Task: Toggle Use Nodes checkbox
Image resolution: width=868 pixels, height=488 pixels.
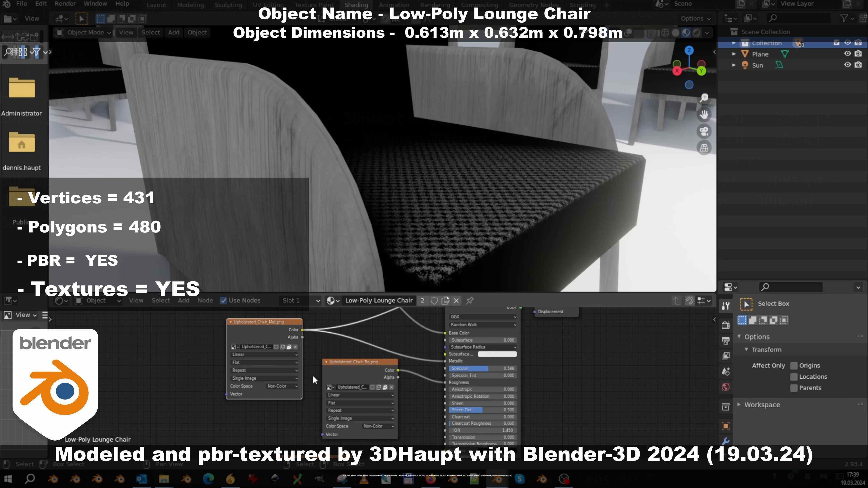Action: [x=223, y=300]
